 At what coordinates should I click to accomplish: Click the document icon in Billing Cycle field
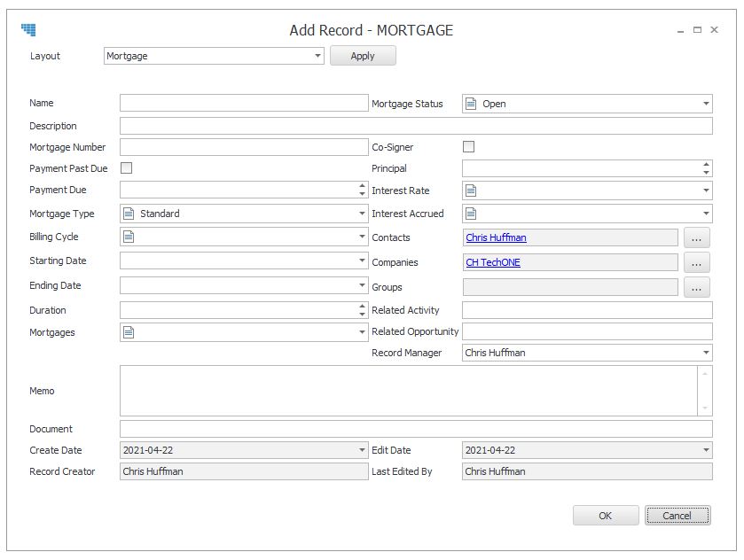click(129, 236)
